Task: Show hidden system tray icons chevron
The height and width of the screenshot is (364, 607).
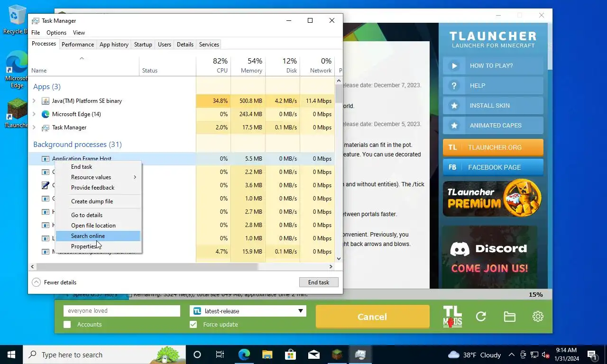Action: pos(512,355)
